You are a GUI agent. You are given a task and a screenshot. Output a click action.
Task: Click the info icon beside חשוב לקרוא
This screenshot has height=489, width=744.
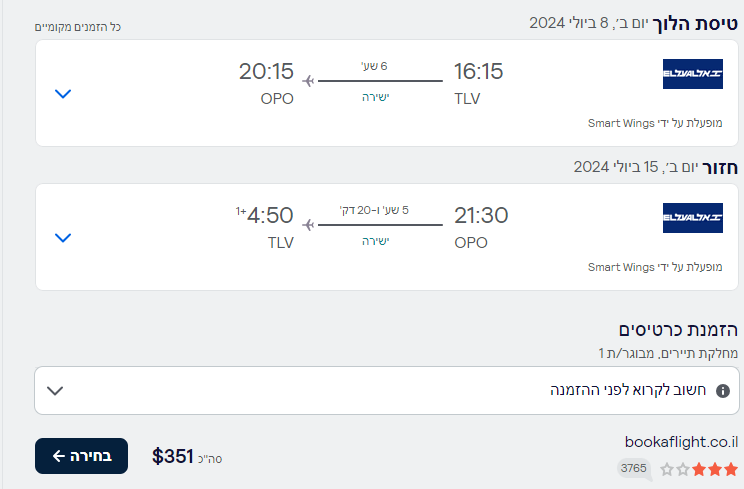pos(723,391)
